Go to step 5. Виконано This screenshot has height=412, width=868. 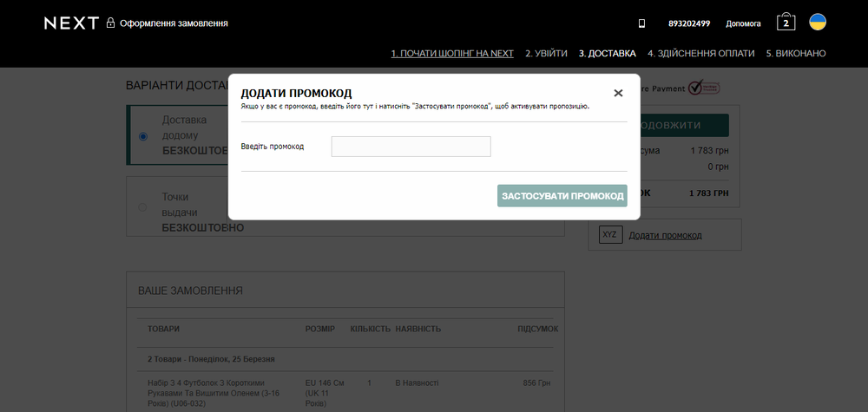click(796, 54)
